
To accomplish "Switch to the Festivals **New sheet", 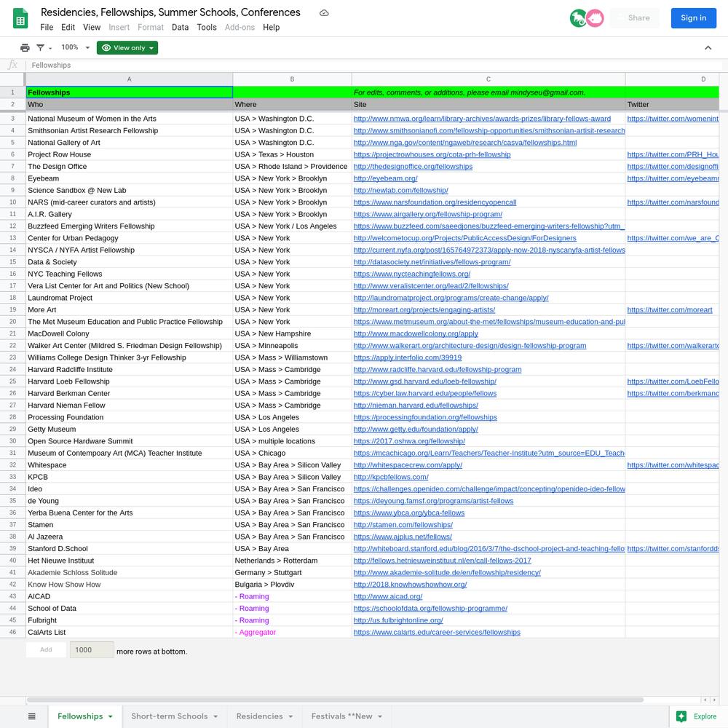I will [x=341, y=716].
